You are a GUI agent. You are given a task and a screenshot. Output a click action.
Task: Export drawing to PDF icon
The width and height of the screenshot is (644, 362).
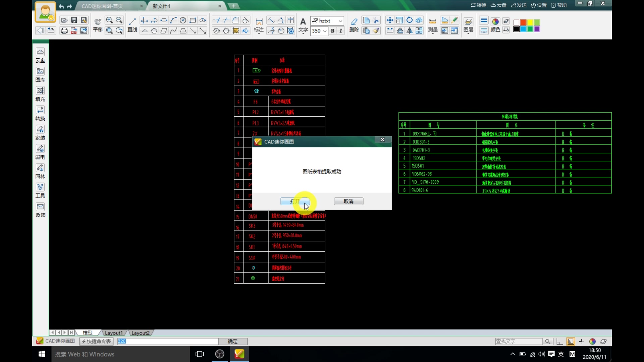point(74,31)
